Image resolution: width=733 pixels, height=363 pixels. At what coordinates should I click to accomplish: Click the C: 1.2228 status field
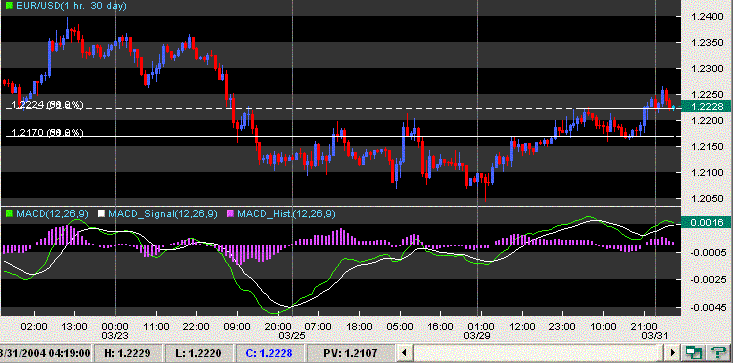(271, 352)
